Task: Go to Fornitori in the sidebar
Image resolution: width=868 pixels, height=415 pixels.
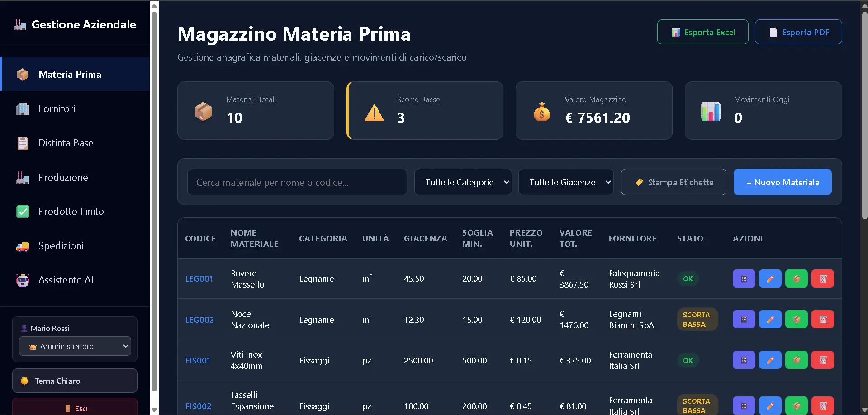Action: (75, 108)
